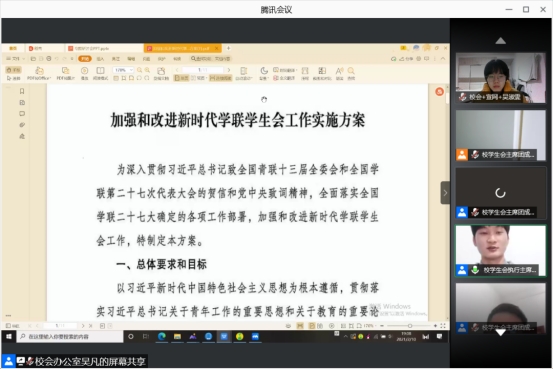Open File Explorer from the taskbar
This screenshot has width=553, height=369.
[x=177, y=337]
